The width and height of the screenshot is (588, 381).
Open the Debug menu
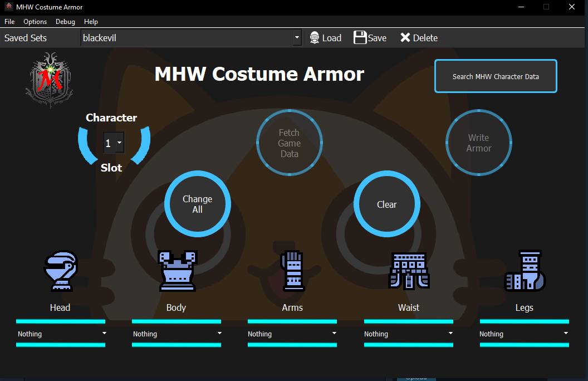click(65, 21)
